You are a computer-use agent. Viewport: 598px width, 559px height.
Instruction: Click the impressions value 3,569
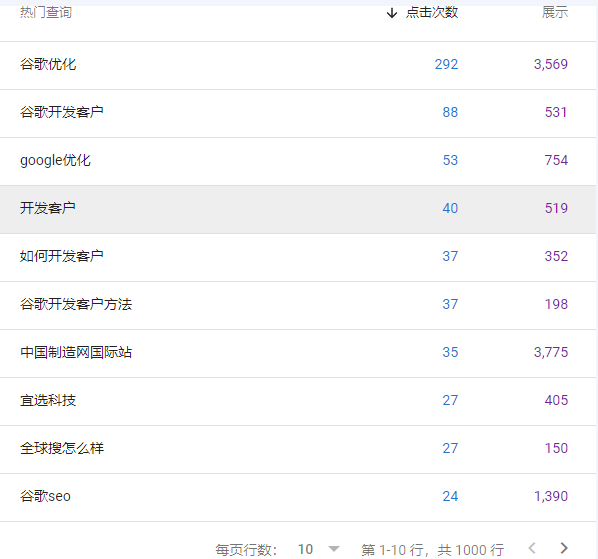tap(551, 64)
